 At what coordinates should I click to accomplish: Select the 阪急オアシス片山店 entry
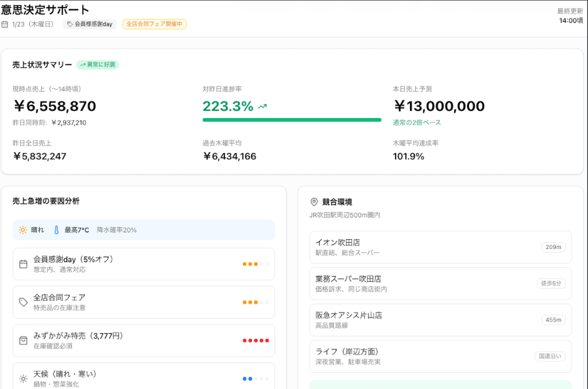[434, 320]
